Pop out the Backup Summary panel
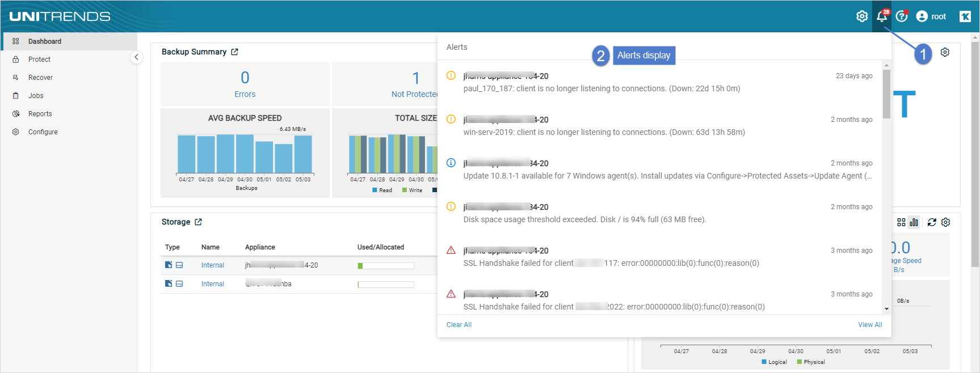This screenshot has width=980, height=373. click(x=234, y=52)
